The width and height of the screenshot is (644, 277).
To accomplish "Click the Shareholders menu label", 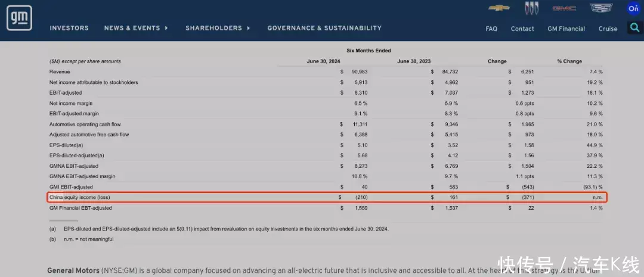I will click(x=213, y=28).
